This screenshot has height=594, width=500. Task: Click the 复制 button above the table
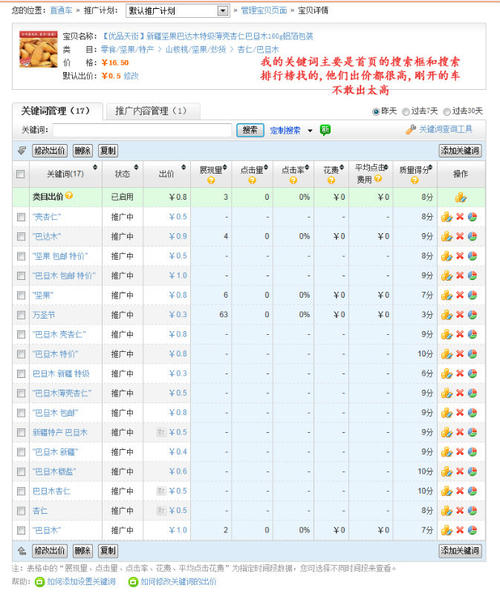(x=108, y=150)
